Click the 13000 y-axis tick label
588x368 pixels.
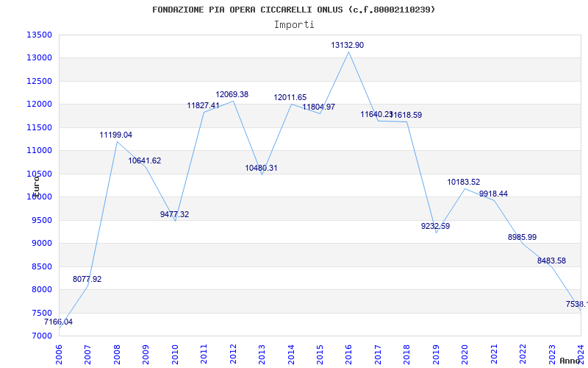pos(39,58)
